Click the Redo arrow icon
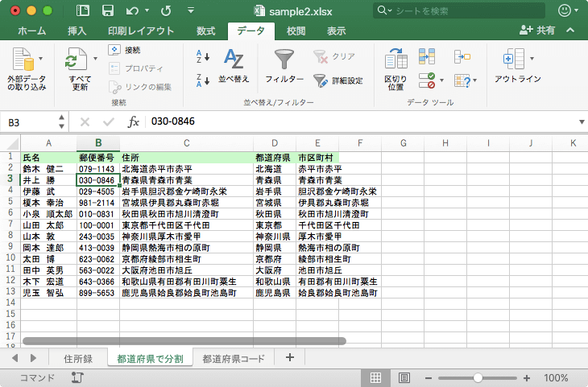 click(x=166, y=11)
